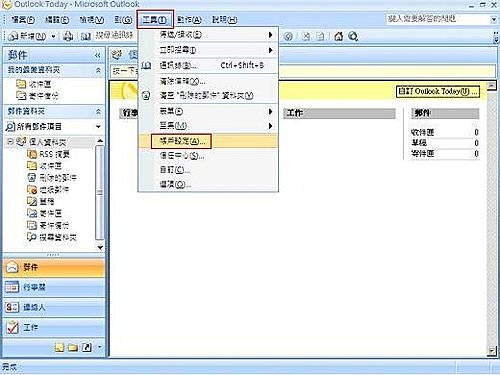Select 清除信箱(X)... from the Tools menu
Screen dimensions: 500x375
coord(208,81)
